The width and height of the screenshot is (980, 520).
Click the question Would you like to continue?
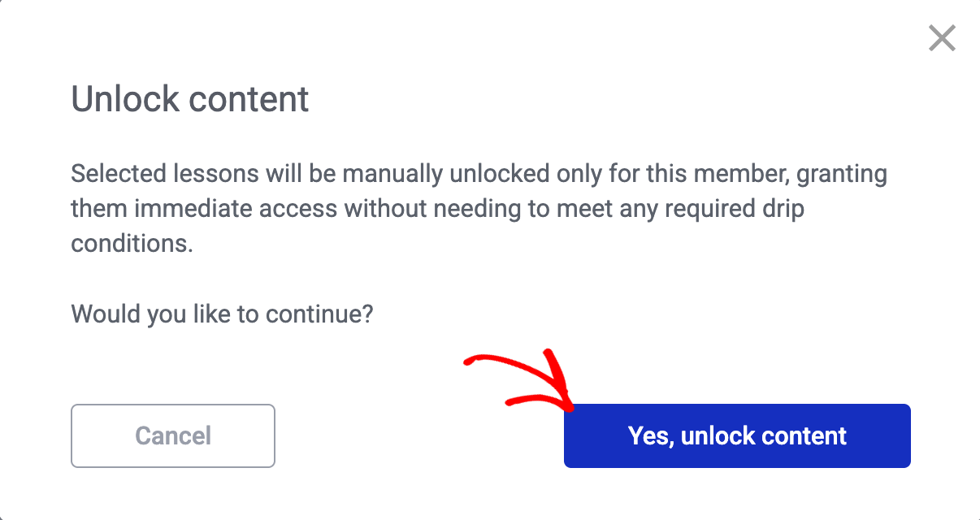click(x=222, y=314)
